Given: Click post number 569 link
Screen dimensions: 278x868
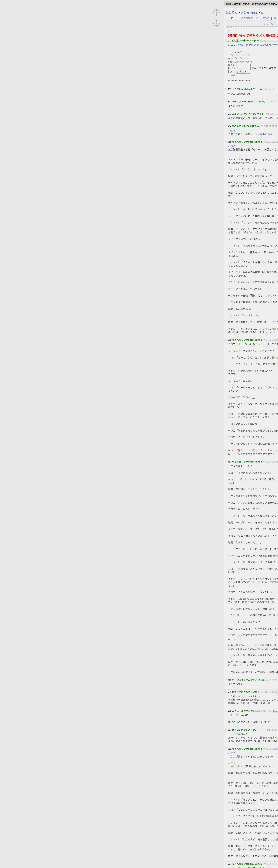Looking at the screenshot, I should pos(229,692).
